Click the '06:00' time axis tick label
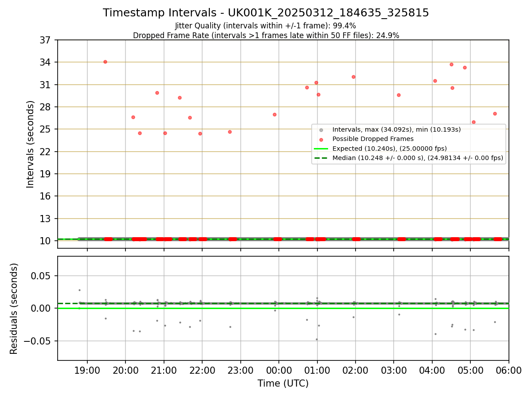Image resolution: width=532 pixels, height=399 pixels. 509,370
